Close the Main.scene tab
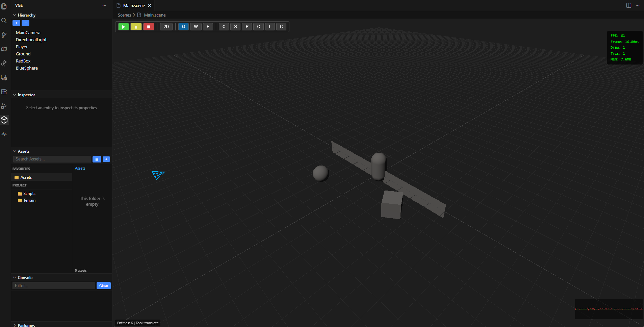Image resolution: width=644 pixels, height=327 pixels. (x=150, y=5)
